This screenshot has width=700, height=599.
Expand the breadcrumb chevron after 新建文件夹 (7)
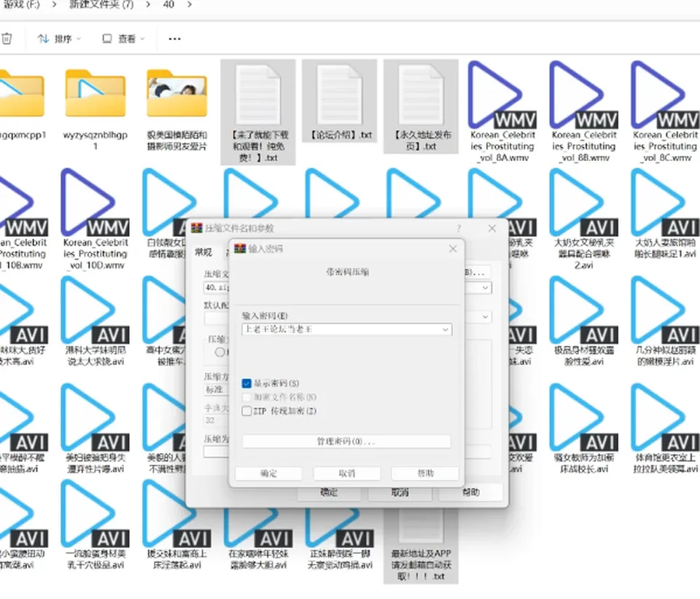tap(147, 4)
